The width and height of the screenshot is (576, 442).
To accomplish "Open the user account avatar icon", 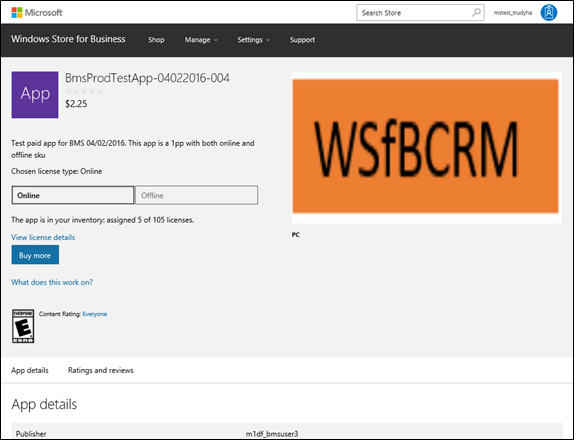I will click(549, 12).
